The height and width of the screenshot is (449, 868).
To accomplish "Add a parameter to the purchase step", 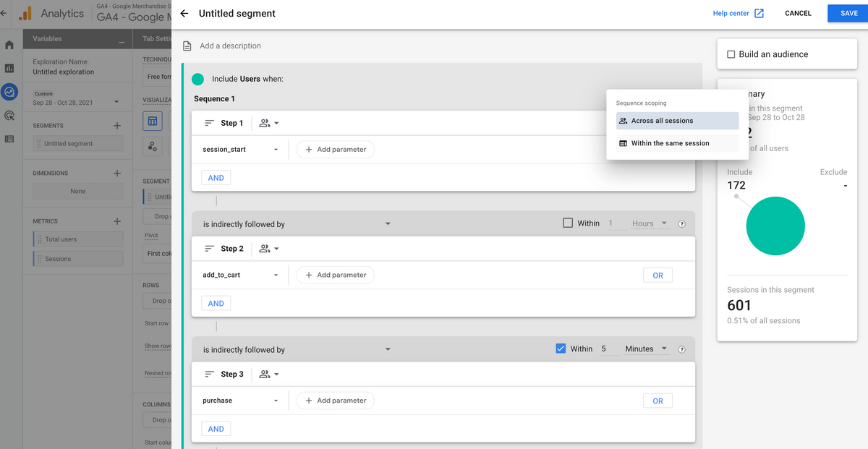I will click(335, 400).
